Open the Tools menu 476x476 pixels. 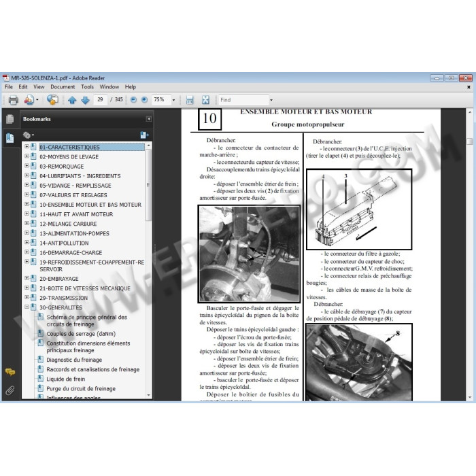click(x=88, y=87)
